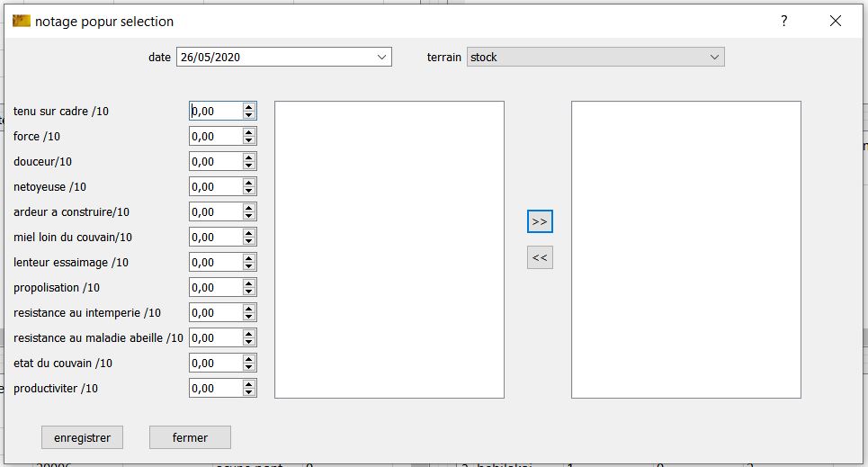This screenshot has width=868, height=467.
Task: Click the << move left button
Action: [x=540, y=257]
